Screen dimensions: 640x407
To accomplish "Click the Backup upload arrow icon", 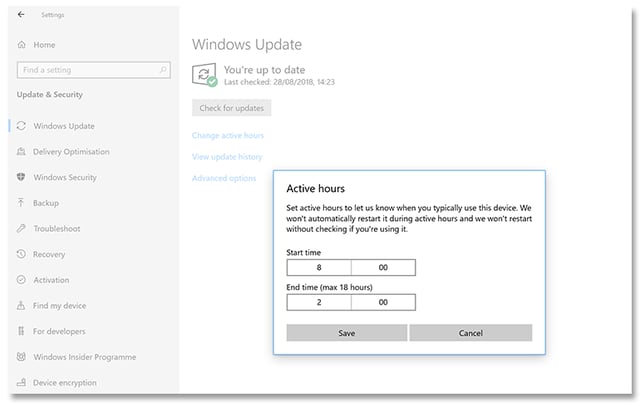I will pos(21,202).
